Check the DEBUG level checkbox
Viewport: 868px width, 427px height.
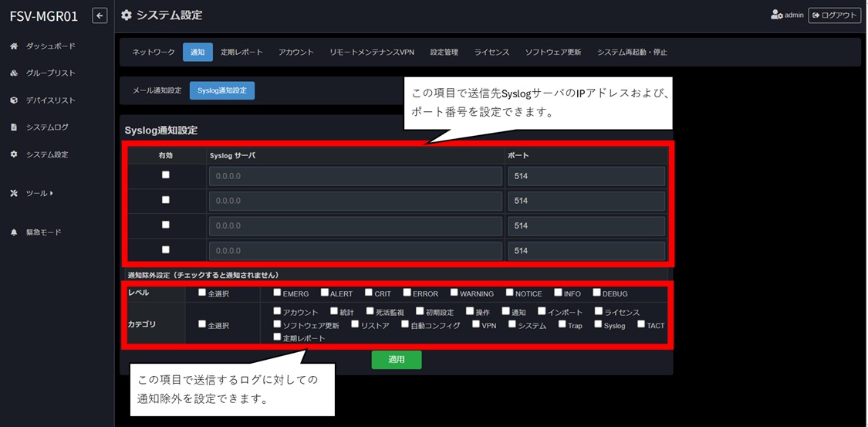click(x=596, y=293)
